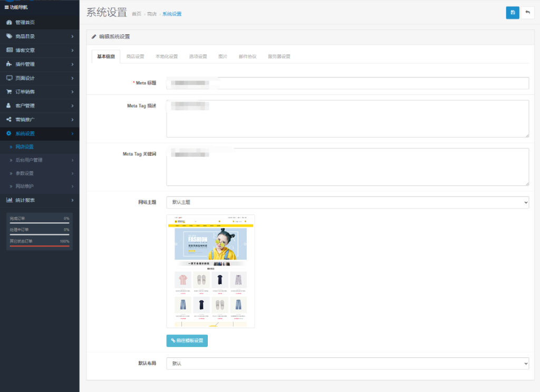Image resolution: width=540 pixels, height=392 pixels.
Task: Click the 博客文章 blog icon
Action: click(9, 51)
